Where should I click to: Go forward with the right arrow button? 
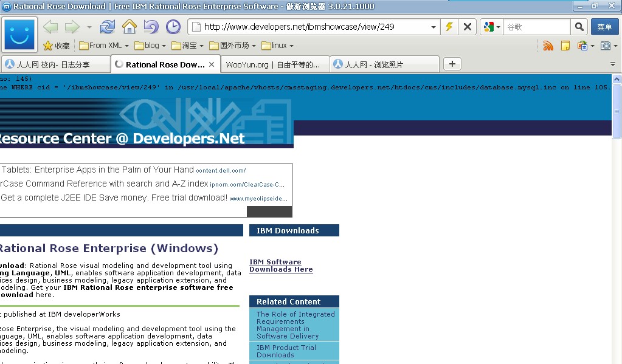(x=72, y=27)
